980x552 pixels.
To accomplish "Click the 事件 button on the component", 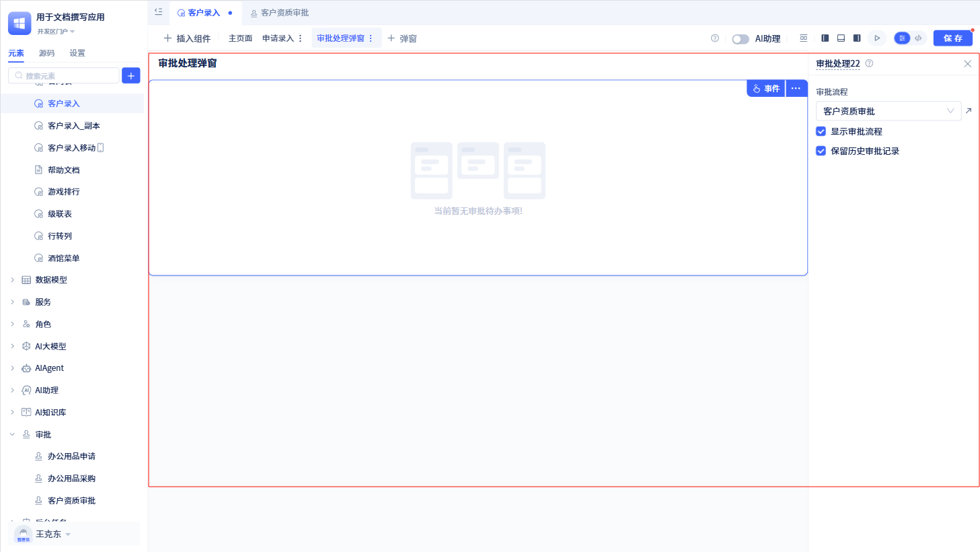I will [766, 88].
